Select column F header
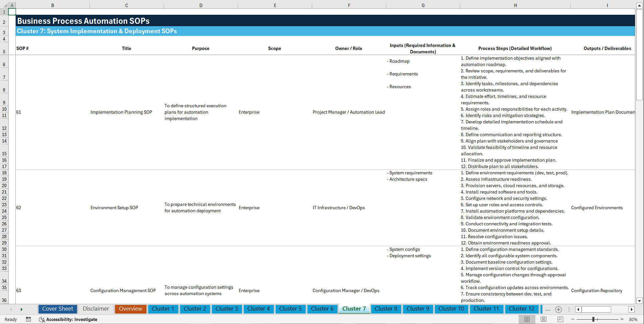Viewport: 644px width, 324px height. click(349, 5)
